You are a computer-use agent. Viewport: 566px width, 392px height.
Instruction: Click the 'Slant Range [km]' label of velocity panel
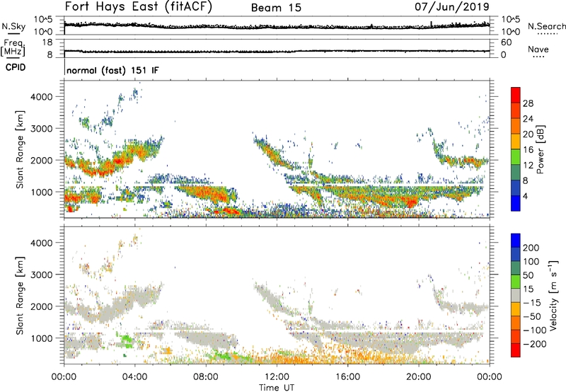pyautogui.click(x=20, y=296)
